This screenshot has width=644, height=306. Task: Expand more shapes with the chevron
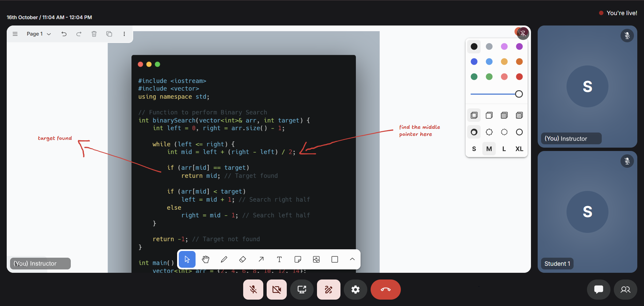pyautogui.click(x=352, y=259)
